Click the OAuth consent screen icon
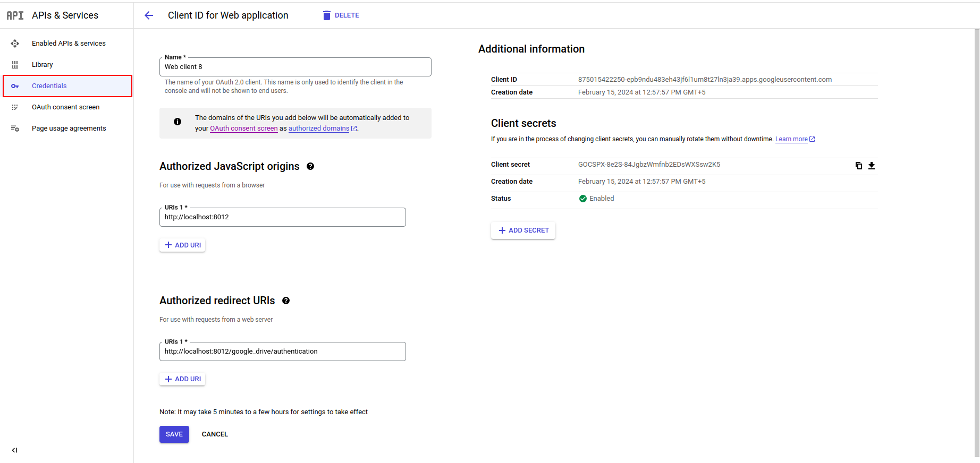980x463 pixels. [15, 107]
